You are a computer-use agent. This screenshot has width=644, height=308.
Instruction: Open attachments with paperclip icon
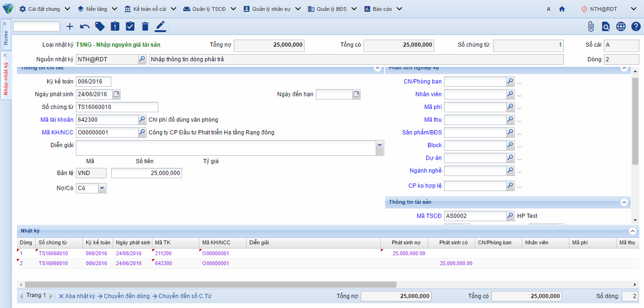pyautogui.click(x=591, y=26)
